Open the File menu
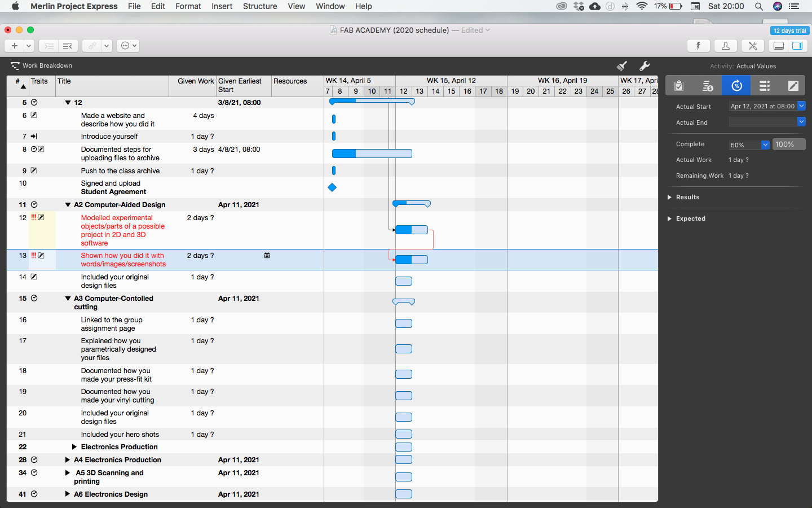Image resolution: width=812 pixels, height=508 pixels. point(134,6)
